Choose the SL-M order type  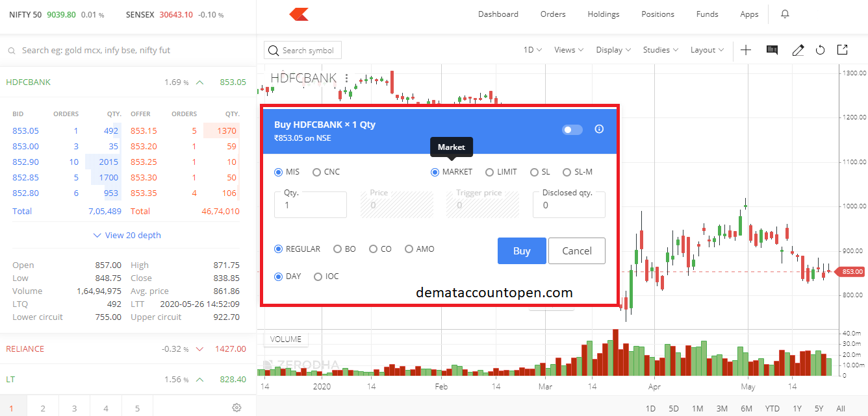click(x=567, y=172)
